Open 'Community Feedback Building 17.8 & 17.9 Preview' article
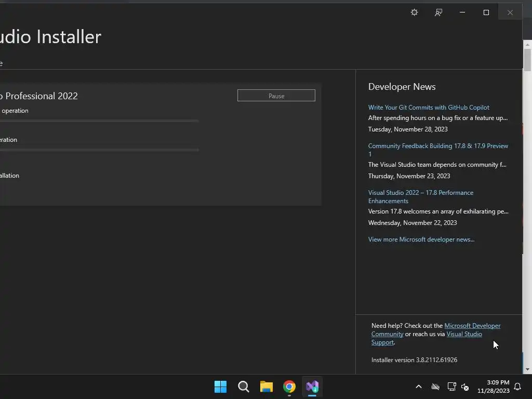 pyautogui.click(x=438, y=150)
